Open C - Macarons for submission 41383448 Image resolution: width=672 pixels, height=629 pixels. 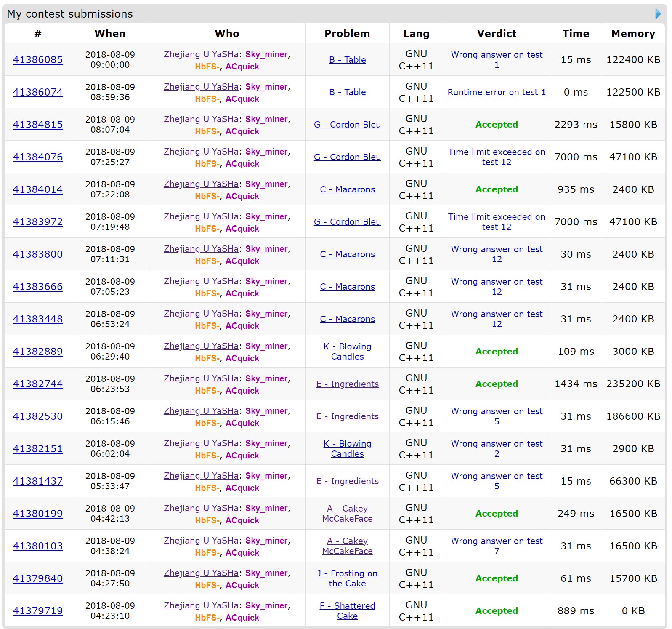(x=347, y=319)
